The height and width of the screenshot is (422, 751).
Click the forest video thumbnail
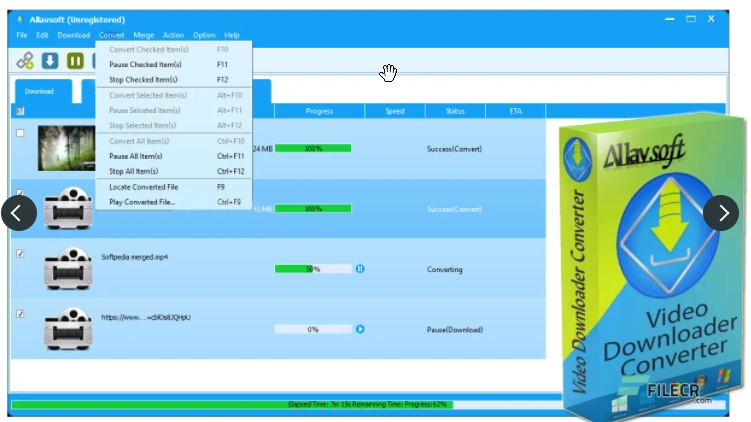67,148
